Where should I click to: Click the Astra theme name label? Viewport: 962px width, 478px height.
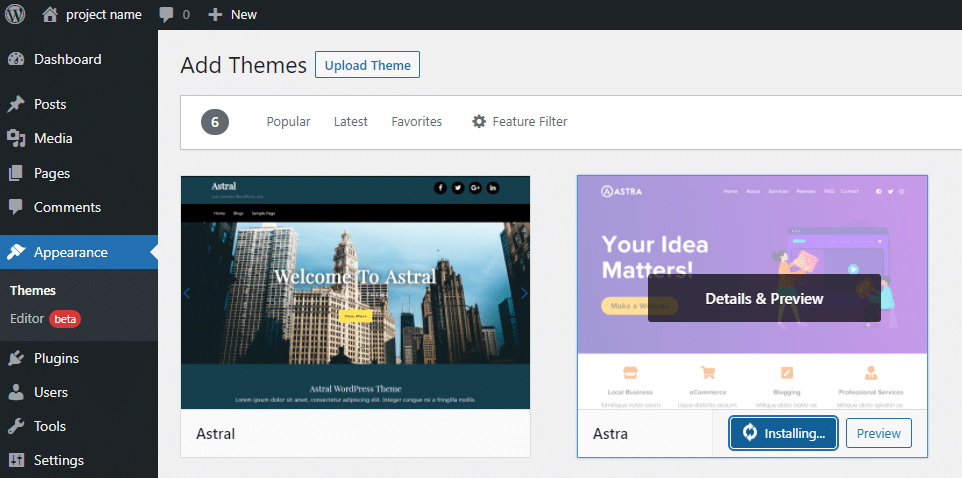610,434
